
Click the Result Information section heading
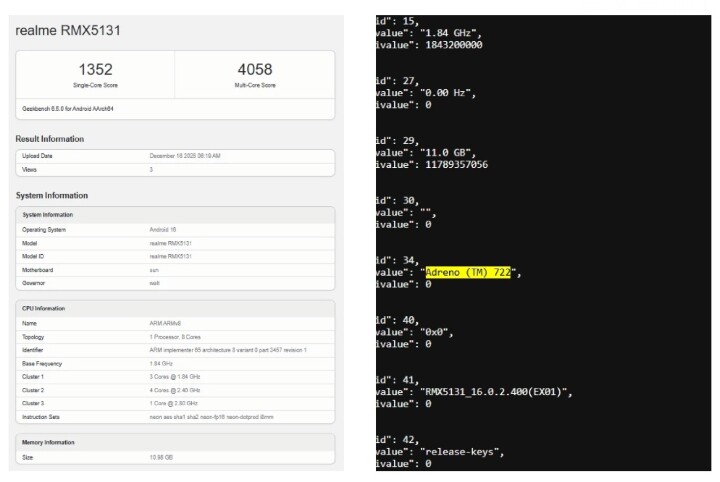tap(50, 139)
